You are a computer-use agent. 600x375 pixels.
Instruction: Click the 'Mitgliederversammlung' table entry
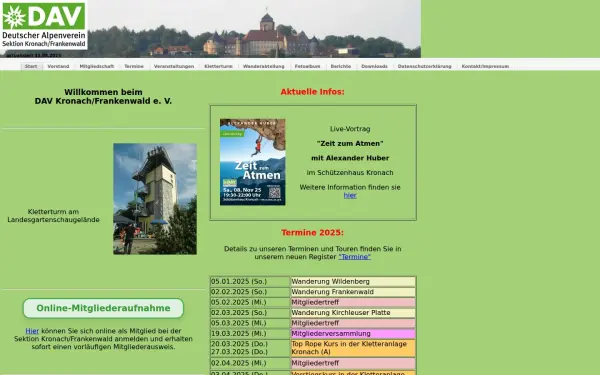tap(353, 334)
